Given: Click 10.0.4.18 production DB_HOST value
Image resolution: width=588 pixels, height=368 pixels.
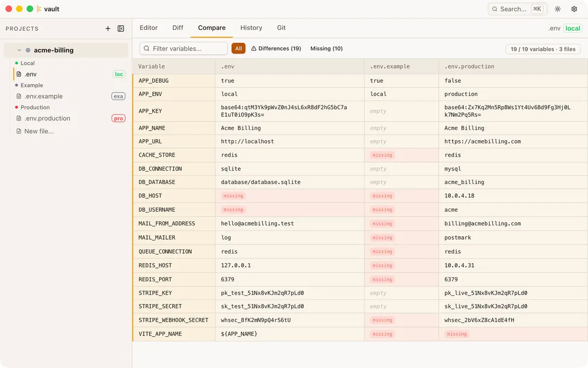Looking at the screenshot, I should point(459,196).
